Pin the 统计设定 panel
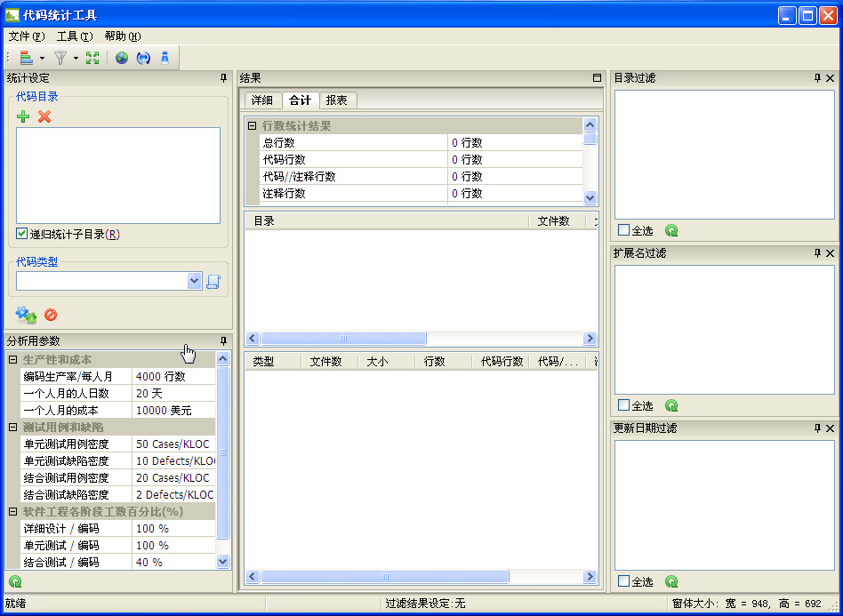843x616 pixels. pyautogui.click(x=224, y=78)
